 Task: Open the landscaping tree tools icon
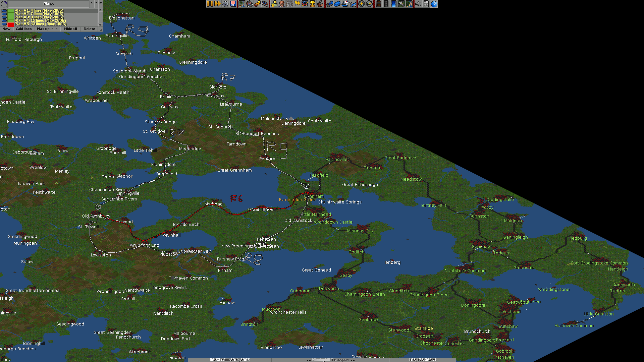[409, 4]
